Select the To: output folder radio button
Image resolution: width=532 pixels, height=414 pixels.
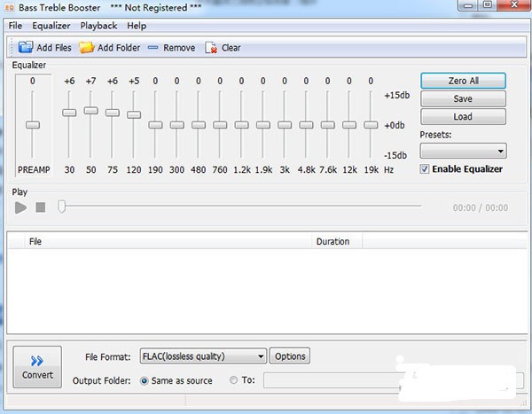pos(234,381)
